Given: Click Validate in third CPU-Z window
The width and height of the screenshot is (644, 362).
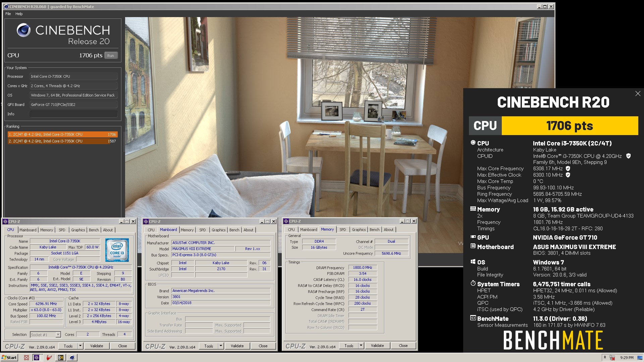Looking at the screenshot, I should (377, 346).
